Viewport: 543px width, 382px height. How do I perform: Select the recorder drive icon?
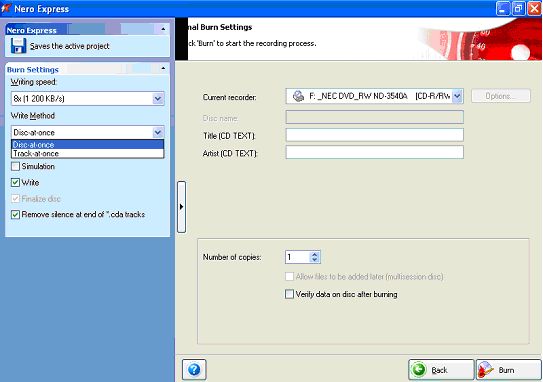298,96
